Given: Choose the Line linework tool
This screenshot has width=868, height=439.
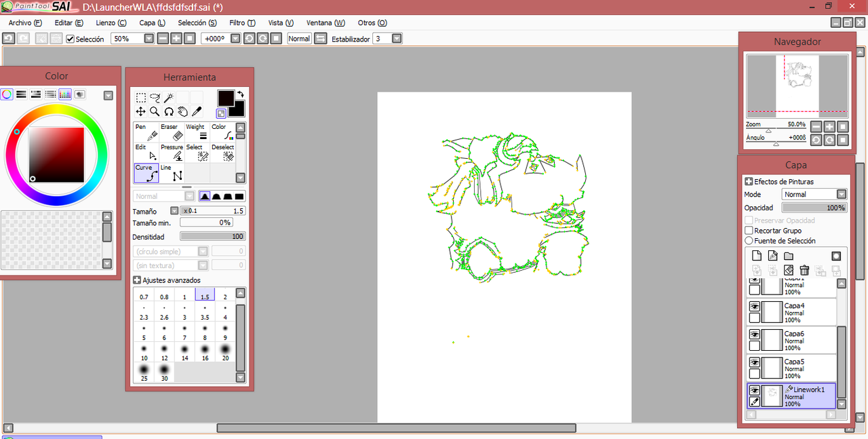Looking at the screenshot, I should coord(172,173).
